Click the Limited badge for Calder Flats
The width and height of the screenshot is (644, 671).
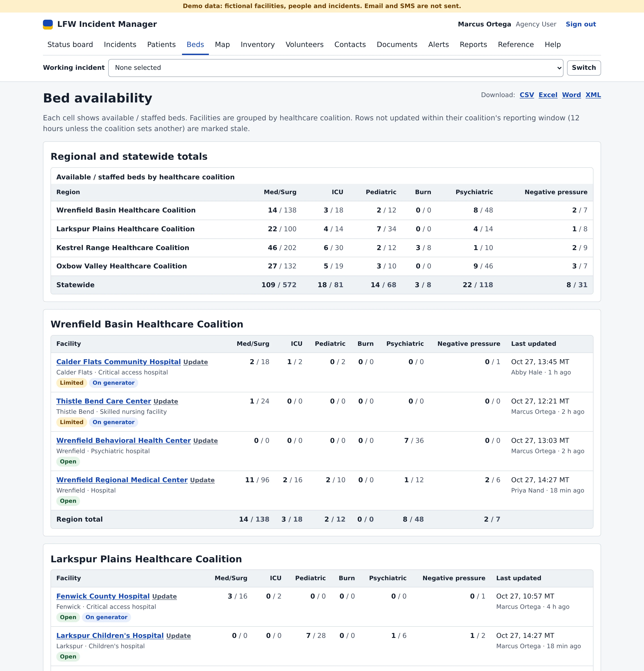72,383
